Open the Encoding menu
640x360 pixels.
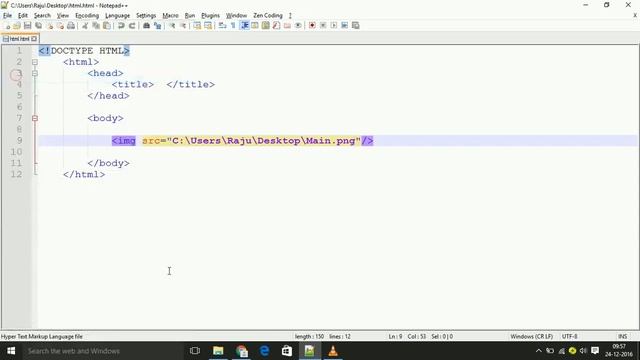click(x=87, y=16)
